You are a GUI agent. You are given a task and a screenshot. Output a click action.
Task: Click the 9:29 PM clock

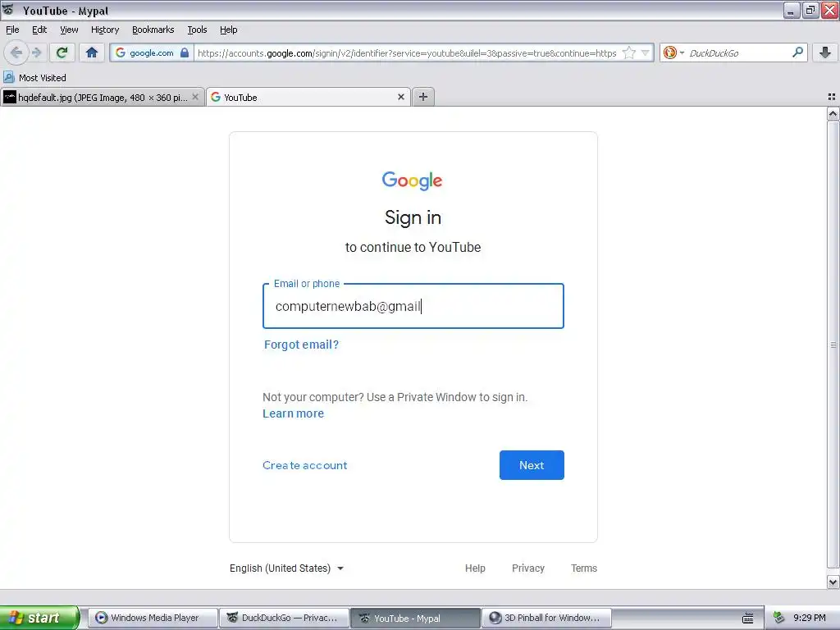point(810,618)
